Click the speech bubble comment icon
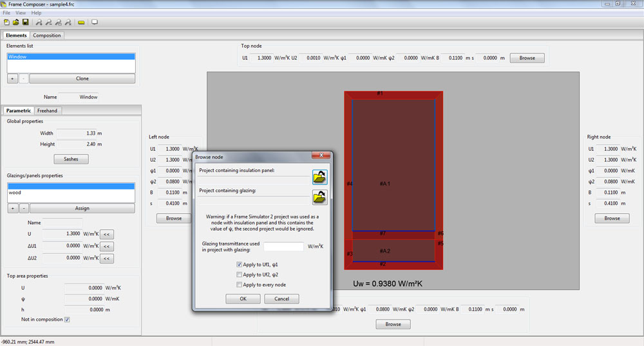The width and height of the screenshot is (644, 346). tap(95, 22)
